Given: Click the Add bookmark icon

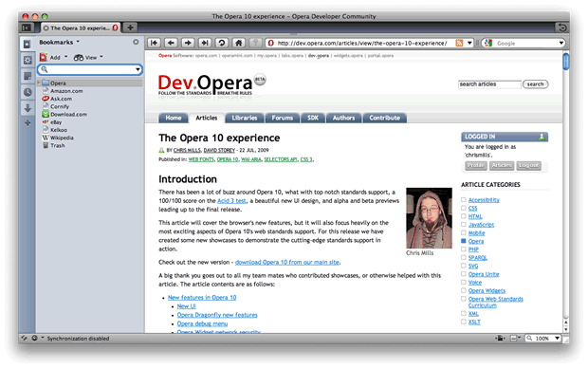Looking at the screenshot, I should tap(44, 57).
